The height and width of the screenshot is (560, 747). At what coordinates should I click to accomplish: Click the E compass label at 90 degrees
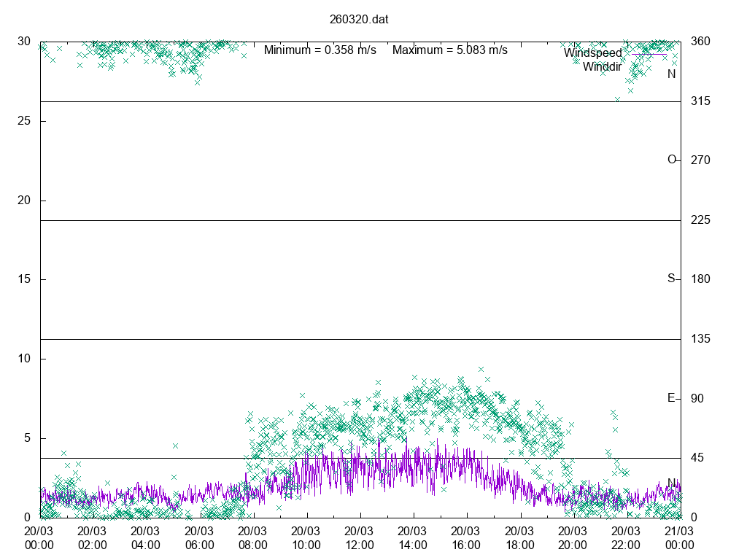671,398
